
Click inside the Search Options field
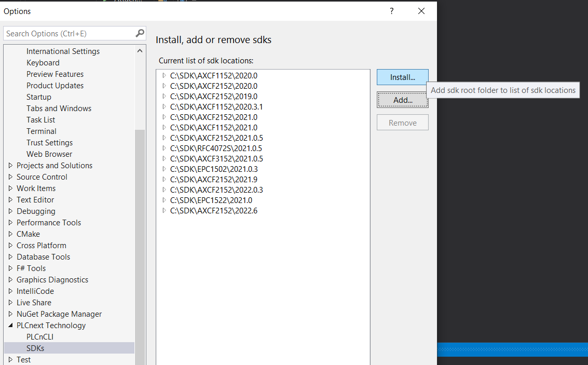click(x=67, y=33)
